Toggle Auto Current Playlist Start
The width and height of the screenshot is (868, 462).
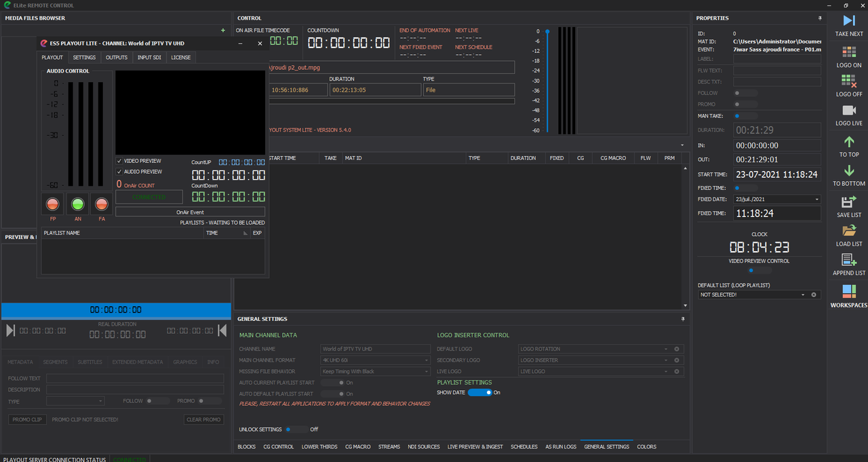pyautogui.click(x=332, y=383)
